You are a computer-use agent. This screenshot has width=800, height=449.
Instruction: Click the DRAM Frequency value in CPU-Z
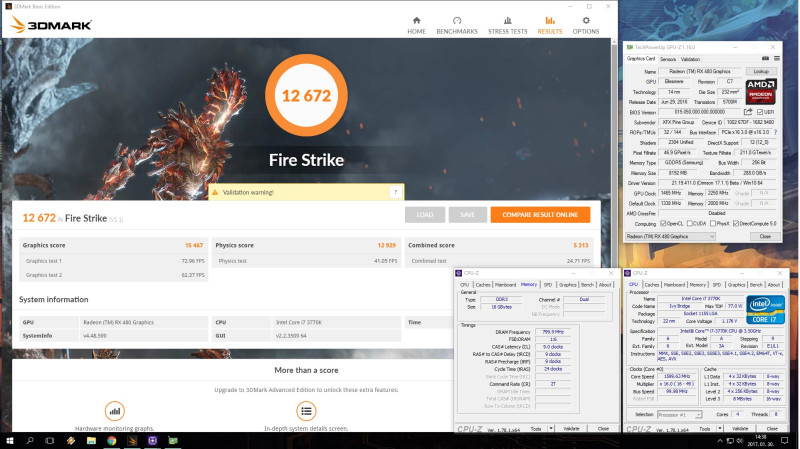click(553, 332)
